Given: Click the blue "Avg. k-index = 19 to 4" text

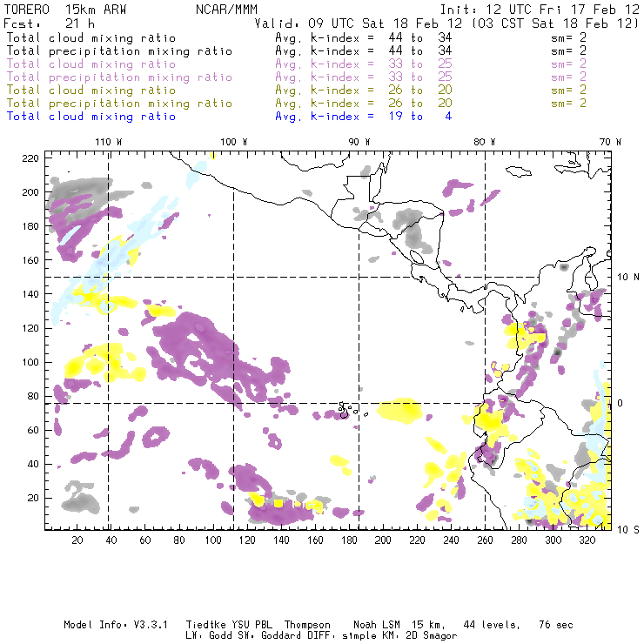Looking at the screenshot, I should [x=364, y=117].
